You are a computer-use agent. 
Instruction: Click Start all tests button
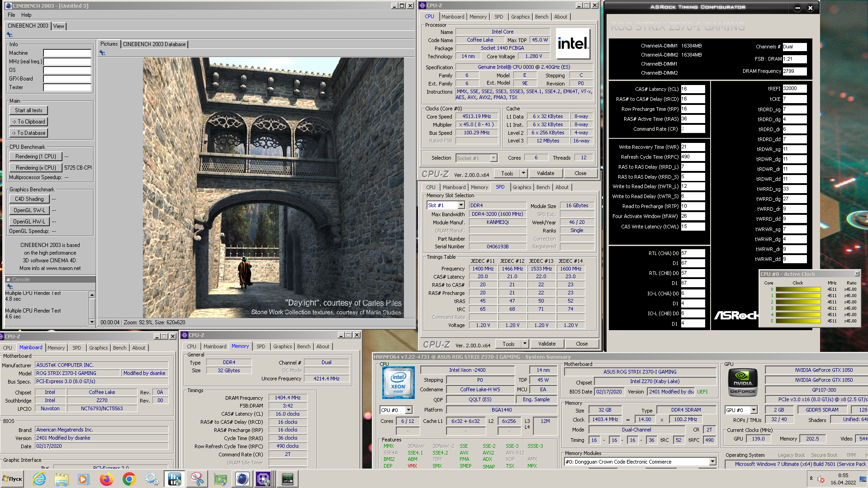(28, 110)
